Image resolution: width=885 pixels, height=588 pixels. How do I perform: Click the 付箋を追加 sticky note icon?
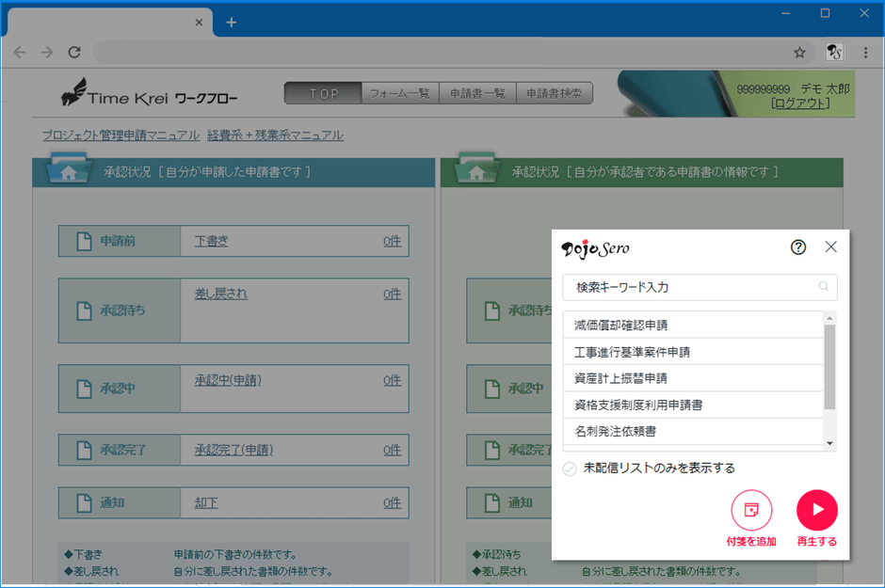pos(751,510)
